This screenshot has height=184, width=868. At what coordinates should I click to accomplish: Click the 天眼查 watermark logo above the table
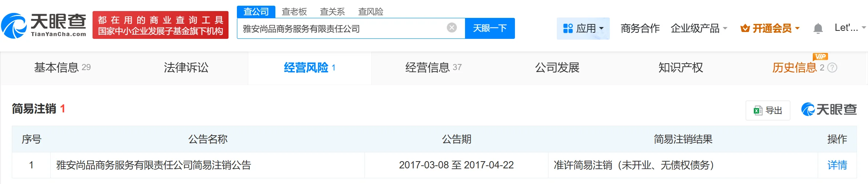(x=829, y=109)
